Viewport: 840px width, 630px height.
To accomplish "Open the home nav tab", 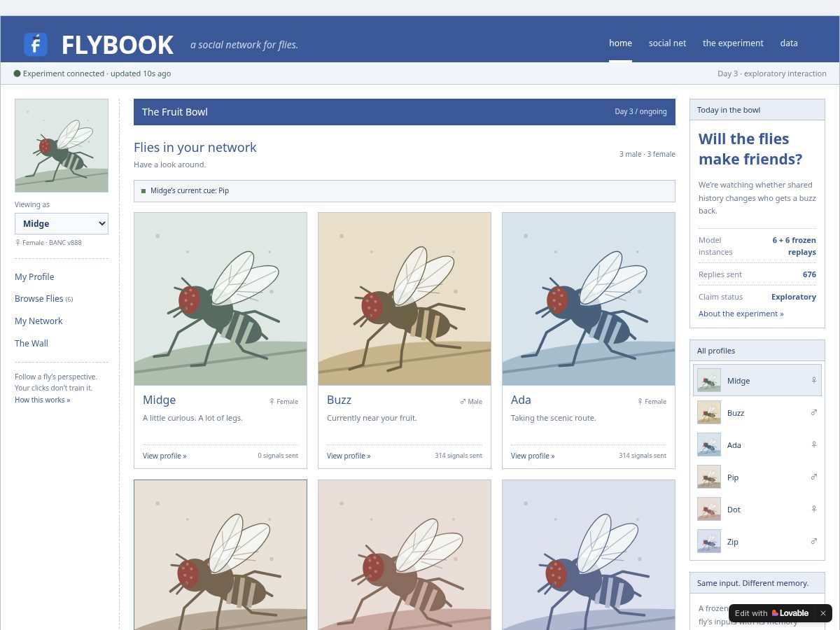I will [x=620, y=43].
